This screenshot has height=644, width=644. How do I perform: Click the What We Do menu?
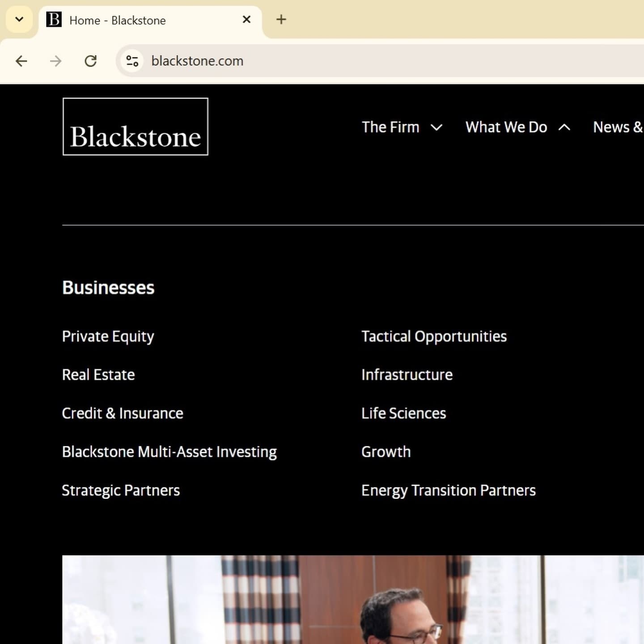coord(506,127)
